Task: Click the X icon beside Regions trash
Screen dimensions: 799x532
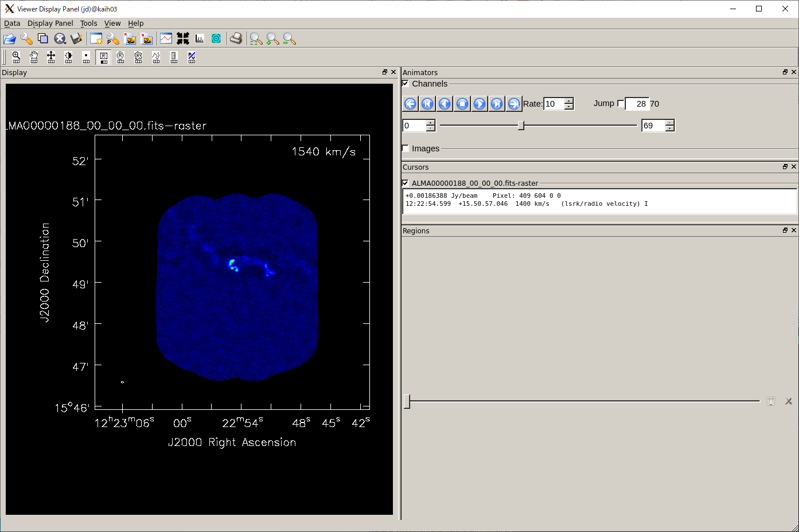Action: pyautogui.click(x=789, y=401)
